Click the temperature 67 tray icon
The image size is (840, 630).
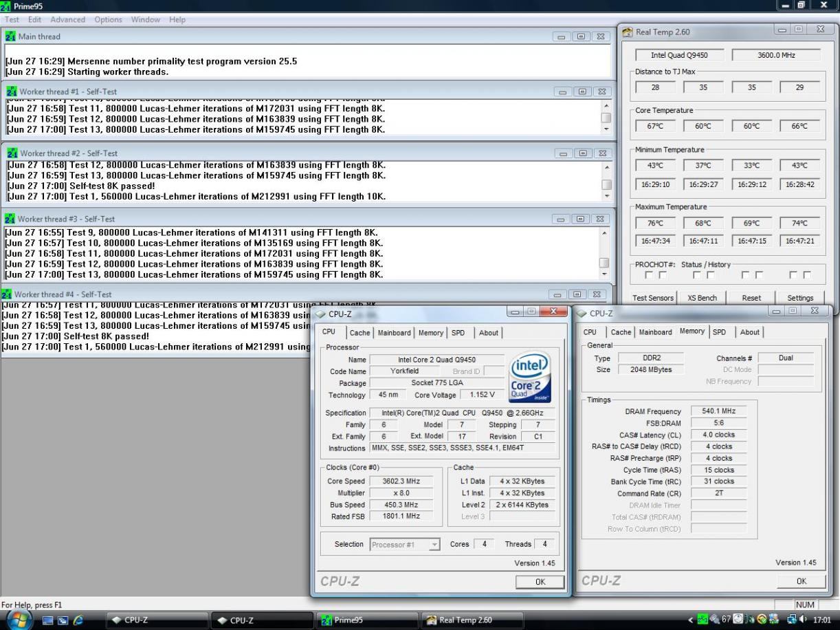[x=725, y=620]
